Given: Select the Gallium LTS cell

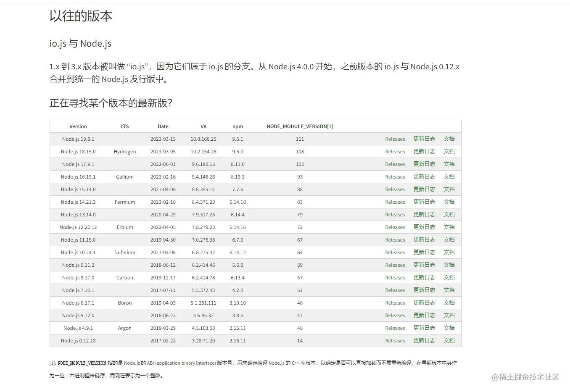Looking at the screenshot, I should coord(125,177).
